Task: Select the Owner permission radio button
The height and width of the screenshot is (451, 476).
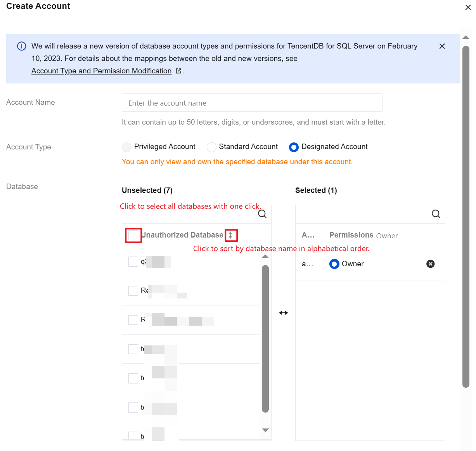Action: [334, 264]
